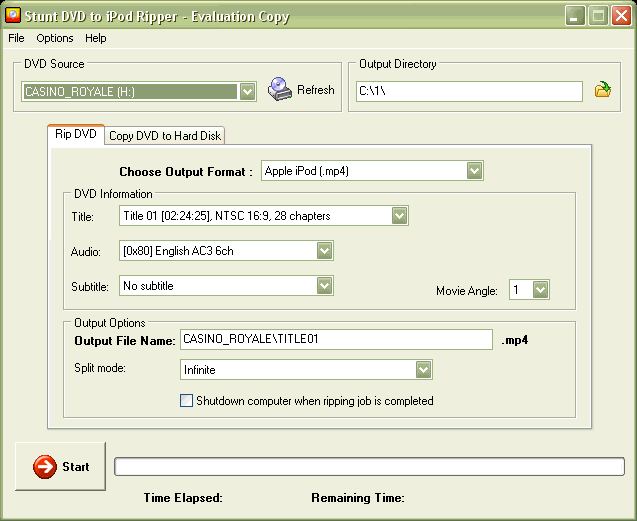Expand the Choose Output Format dropdown
637x521 pixels.
coord(474,171)
